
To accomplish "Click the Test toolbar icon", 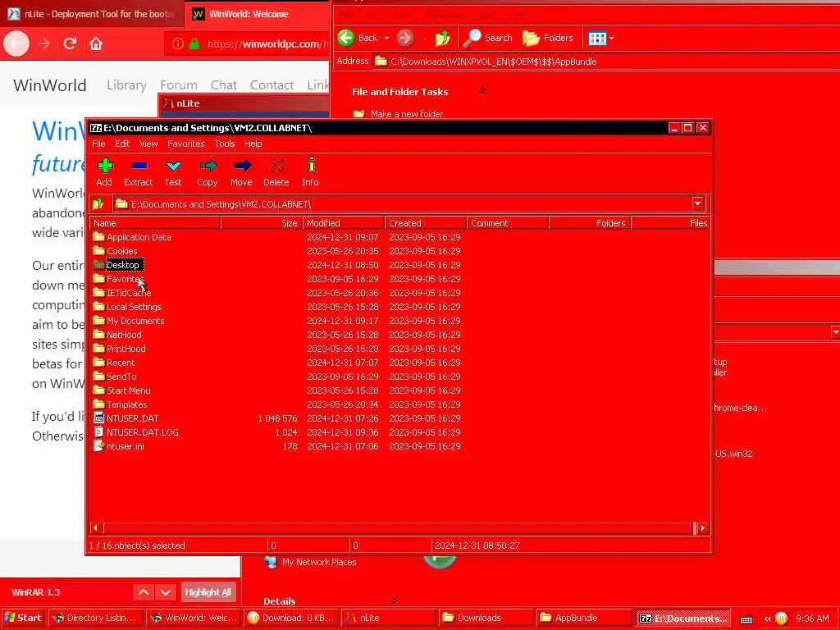I will point(173,171).
